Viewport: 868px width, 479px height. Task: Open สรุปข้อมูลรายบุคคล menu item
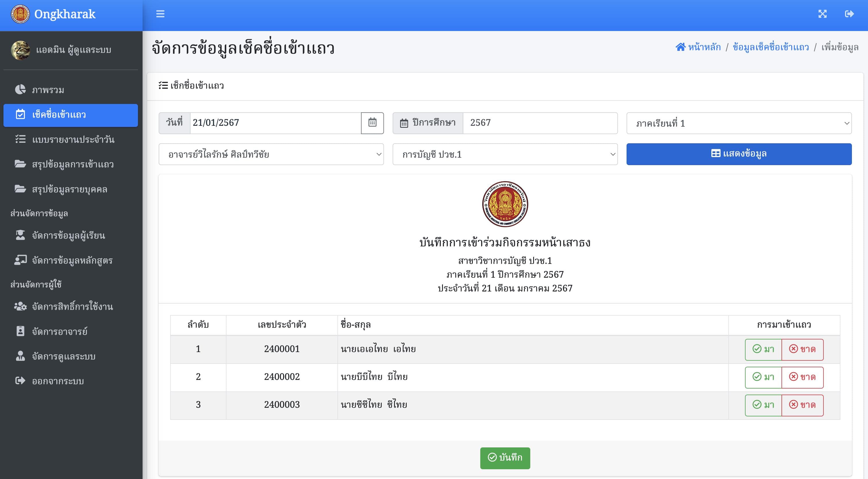[x=70, y=189]
